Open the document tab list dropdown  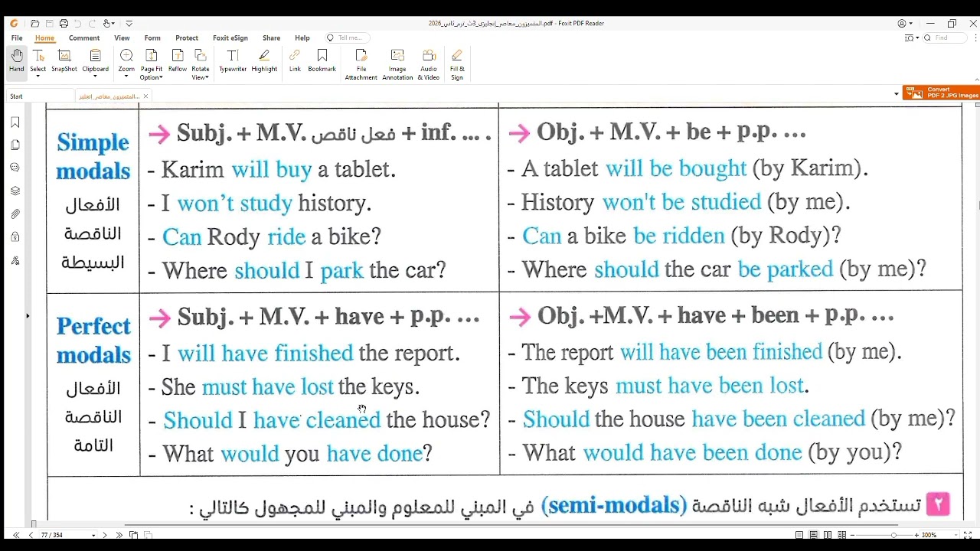click(897, 94)
